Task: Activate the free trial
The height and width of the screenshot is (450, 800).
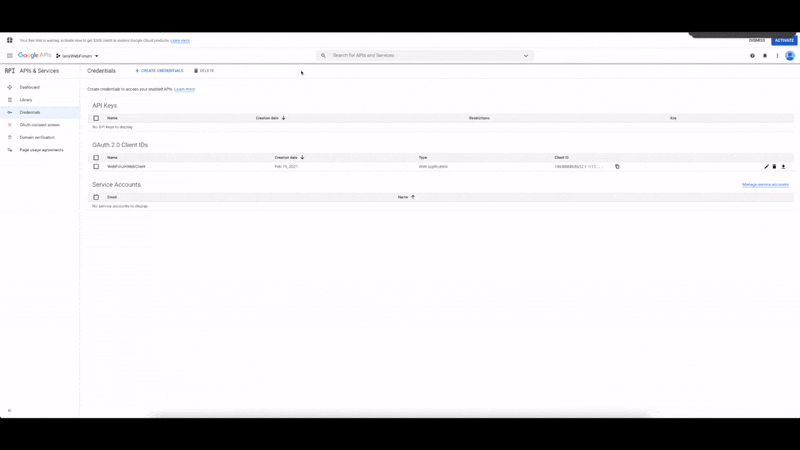Action: point(784,40)
